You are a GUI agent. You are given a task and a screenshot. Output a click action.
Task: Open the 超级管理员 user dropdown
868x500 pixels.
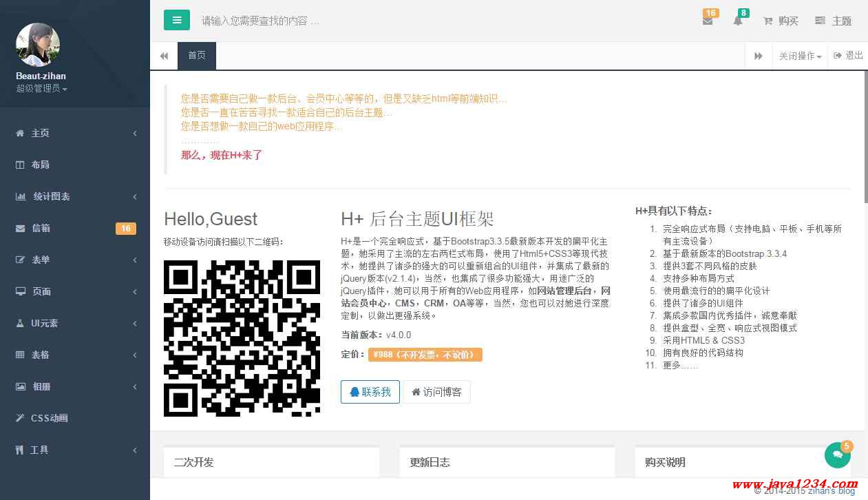[41, 88]
